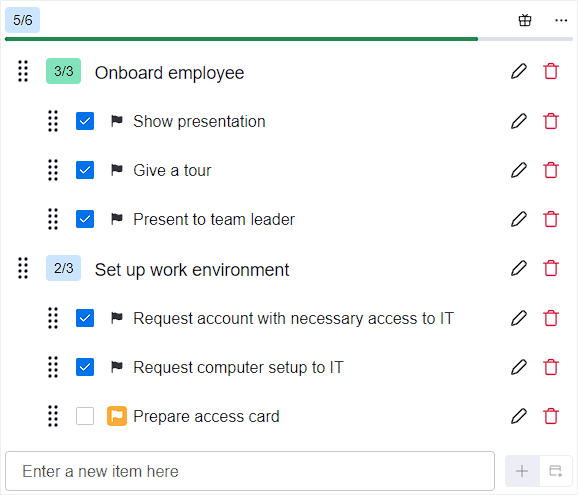Screen dimensions: 578x495
Task: Delete the Present to team leader item
Action: (551, 219)
